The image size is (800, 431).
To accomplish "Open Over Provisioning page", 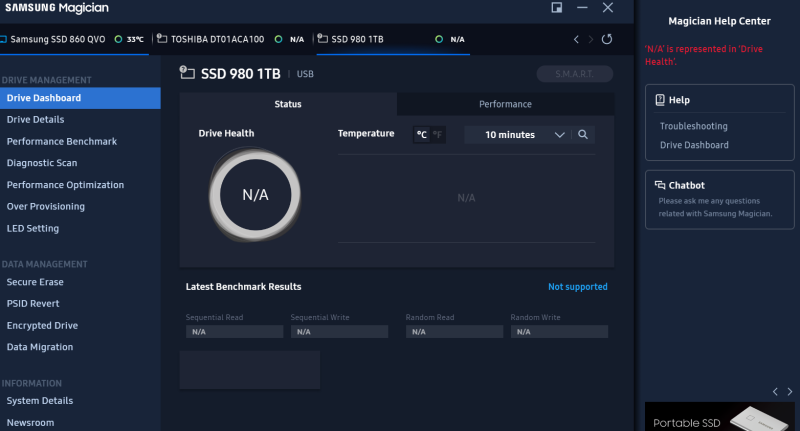I will tap(45, 207).
